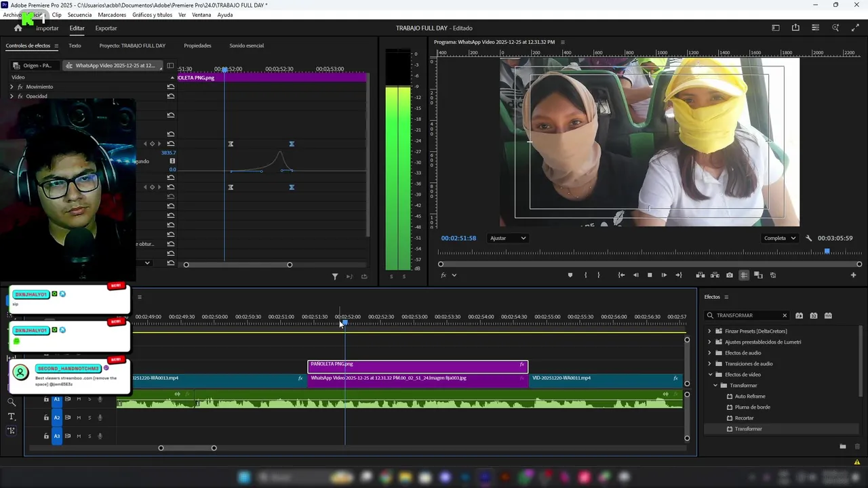Select the Recortar effect
The image size is (868, 488).
[x=744, y=418]
